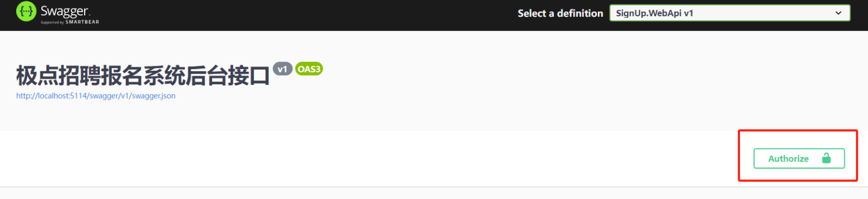The height and width of the screenshot is (199, 868).
Task: Click the Select a definition label
Action: pos(560,13)
